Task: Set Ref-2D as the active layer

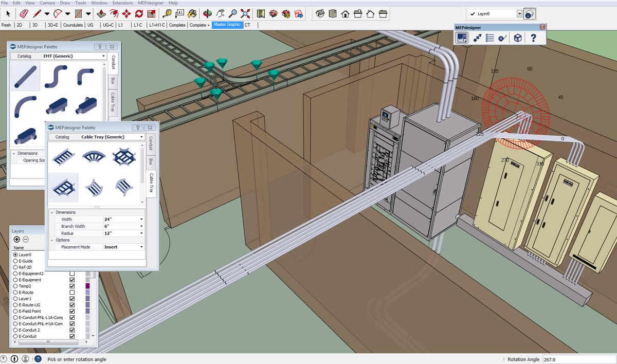Action: pos(15,267)
